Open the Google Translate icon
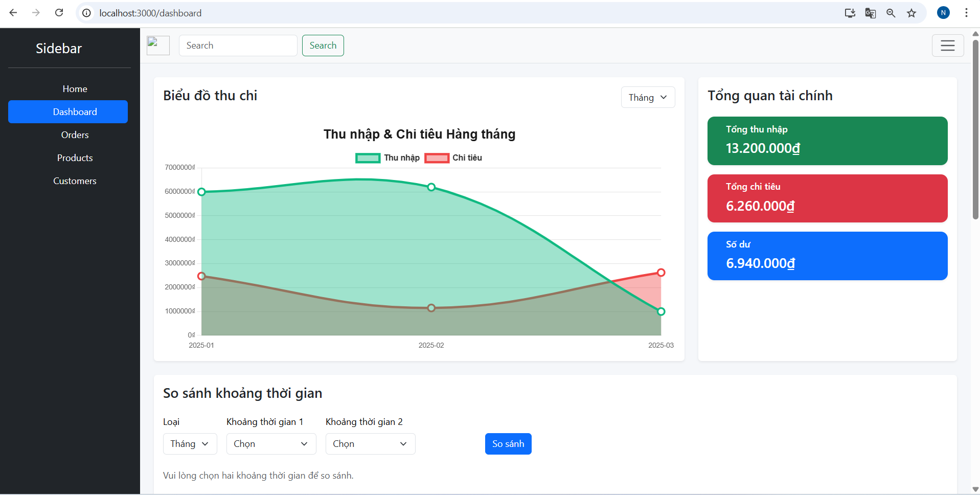Viewport: 980px width, 495px height. click(x=870, y=13)
